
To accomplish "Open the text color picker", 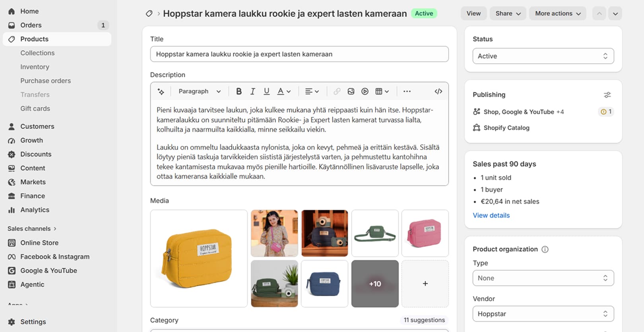I will click(x=284, y=91).
